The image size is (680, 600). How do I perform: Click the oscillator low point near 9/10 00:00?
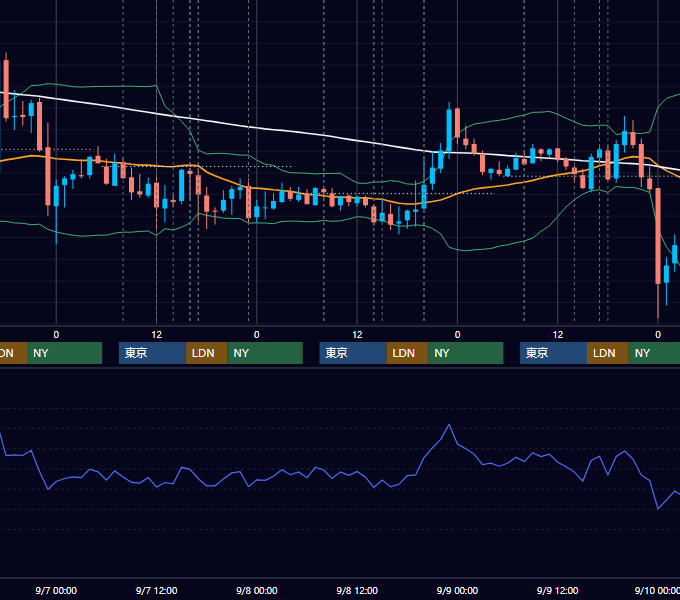pos(658,508)
